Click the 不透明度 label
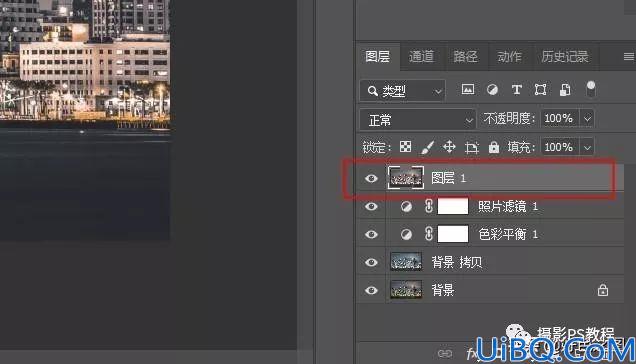 [509, 118]
